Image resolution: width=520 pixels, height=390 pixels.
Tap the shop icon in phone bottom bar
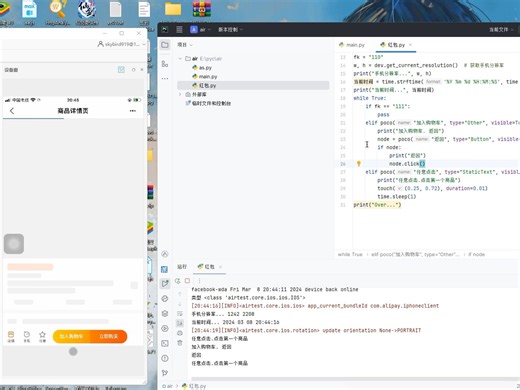coord(11,336)
